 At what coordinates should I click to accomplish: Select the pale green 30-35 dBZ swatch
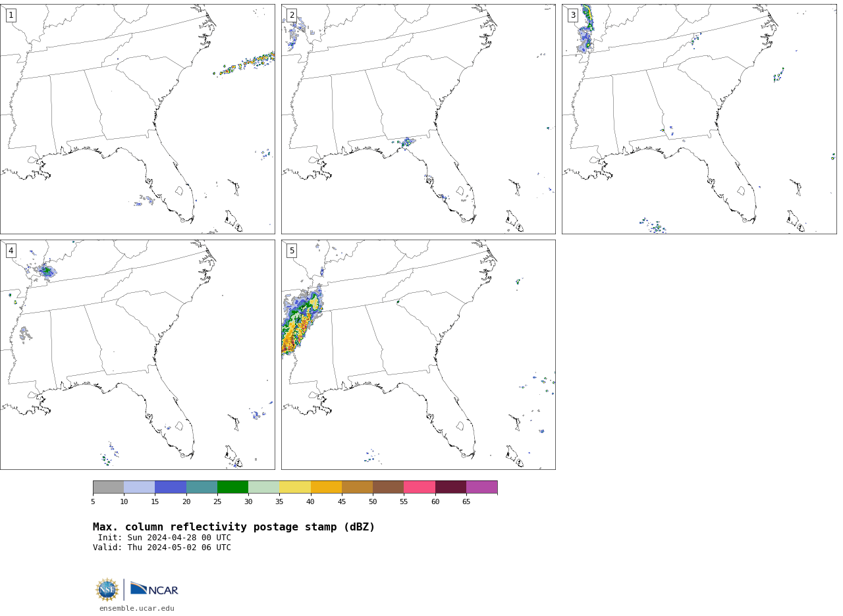pyautogui.click(x=264, y=487)
